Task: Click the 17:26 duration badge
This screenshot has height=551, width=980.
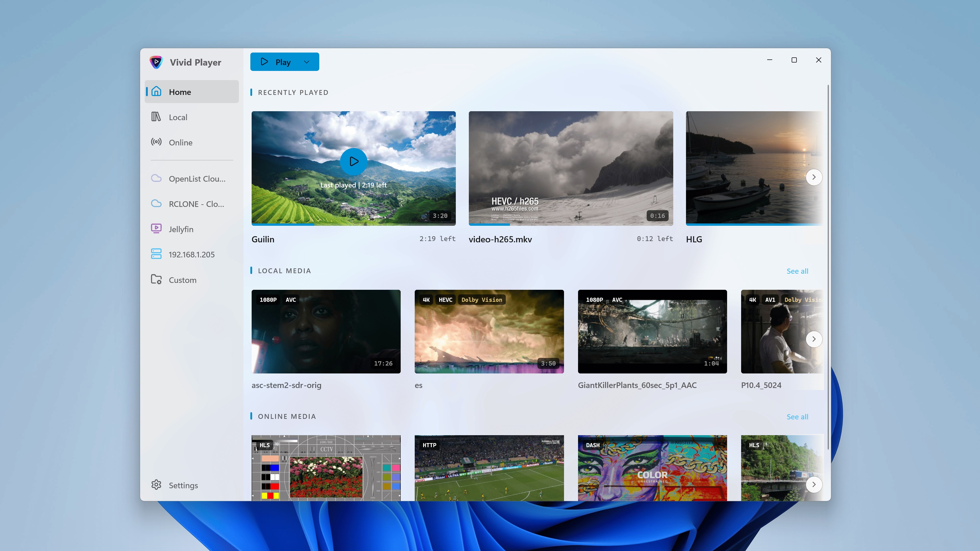Action: point(383,364)
